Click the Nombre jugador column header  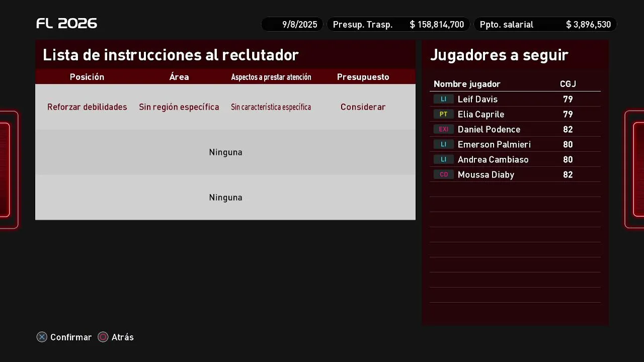pos(467,84)
